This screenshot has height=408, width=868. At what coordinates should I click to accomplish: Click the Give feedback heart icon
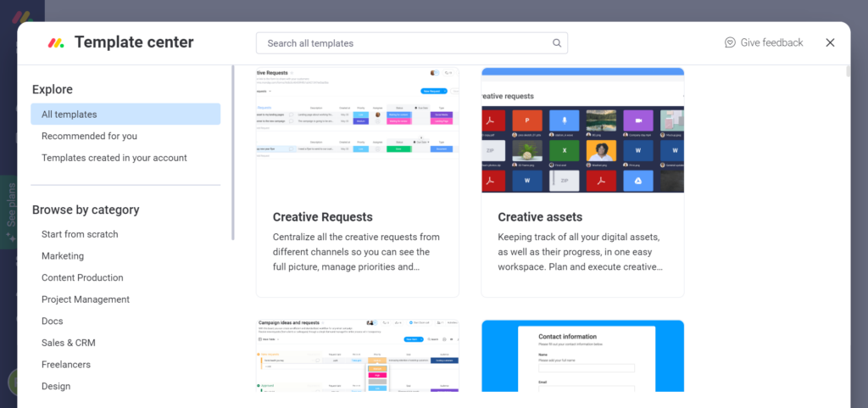pyautogui.click(x=730, y=42)
